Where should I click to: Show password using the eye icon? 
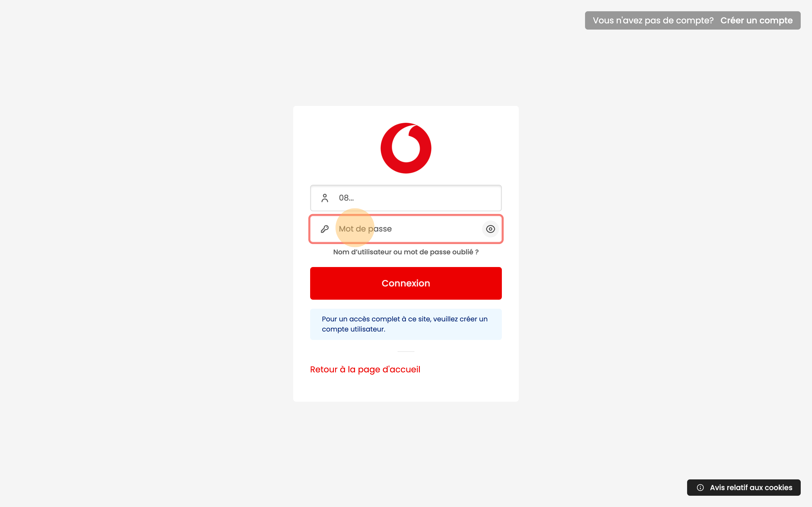490,229
